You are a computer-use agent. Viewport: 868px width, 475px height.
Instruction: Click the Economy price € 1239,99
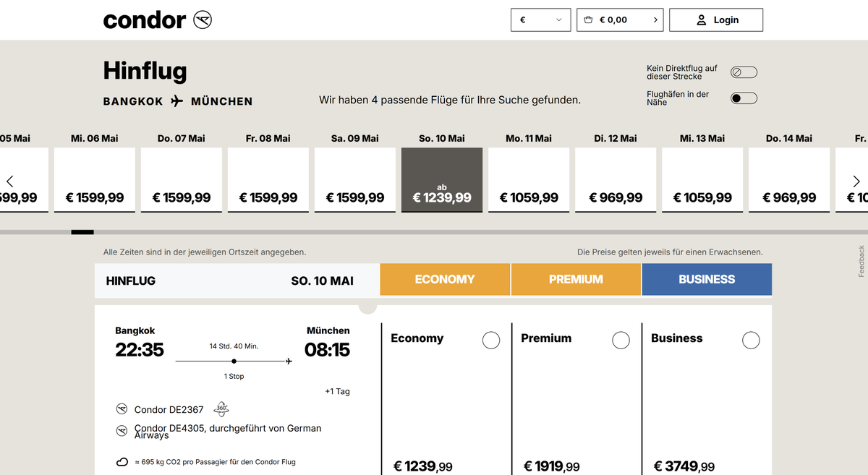point(423,467)
